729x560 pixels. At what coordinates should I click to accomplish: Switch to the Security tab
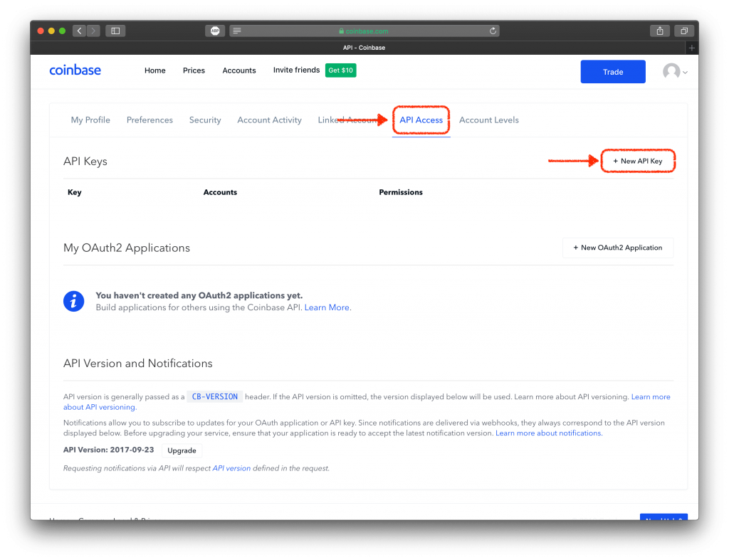point(205,120)
